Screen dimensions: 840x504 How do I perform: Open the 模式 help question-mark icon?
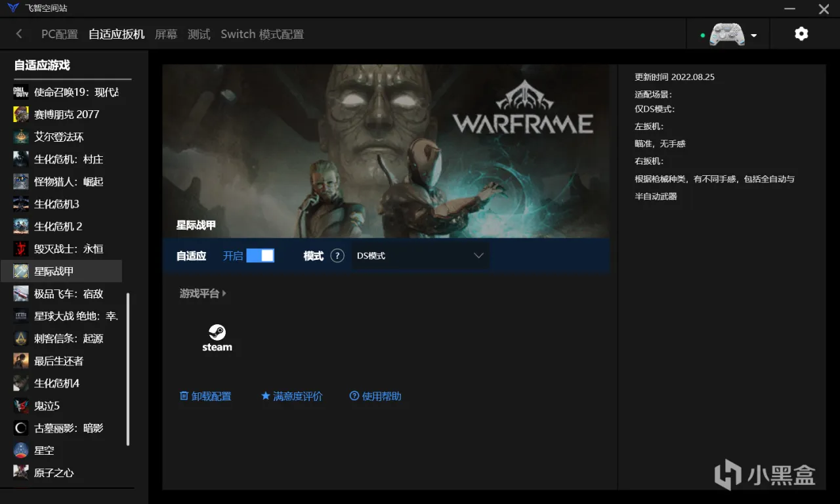pyautogui.click(x=337, y=256)
